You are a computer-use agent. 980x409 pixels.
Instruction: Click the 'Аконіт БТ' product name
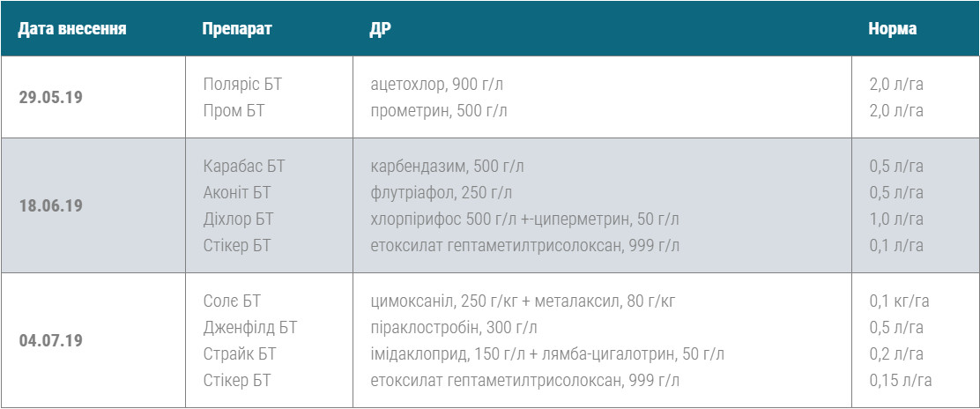pyautogui.click(x=239, y=192)
